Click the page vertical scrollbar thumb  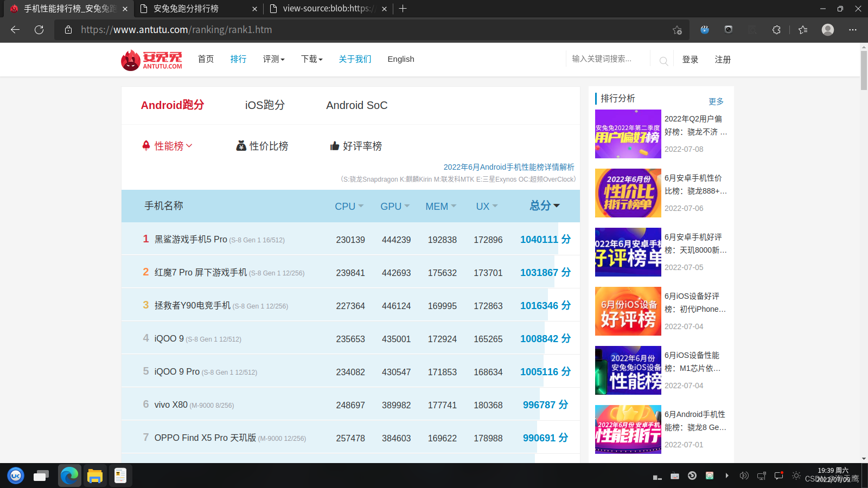click(x=864, y=70)
